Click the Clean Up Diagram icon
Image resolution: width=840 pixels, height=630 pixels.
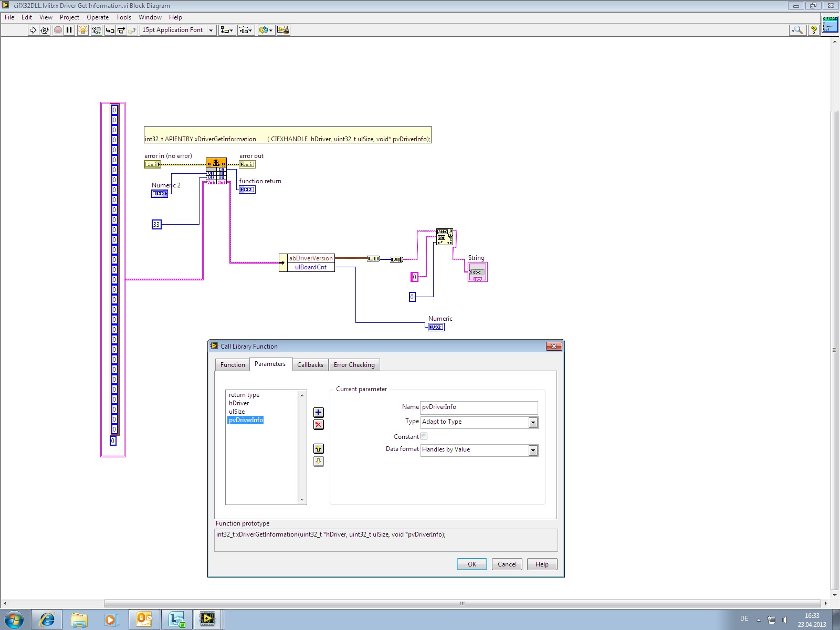click(x=283, y=30)
